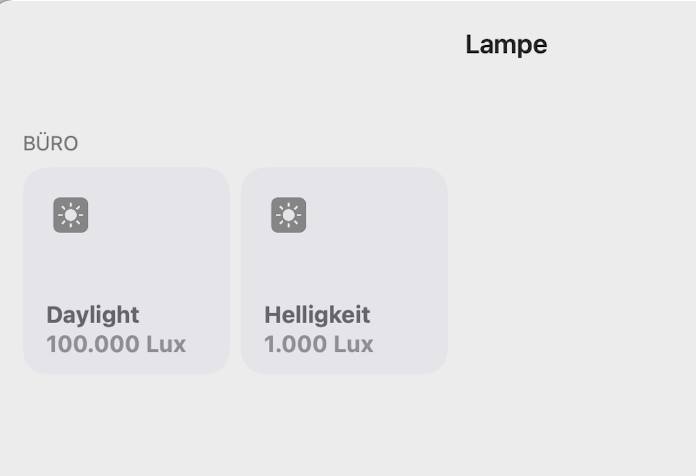Select the sensor icon in the Helligkeit card
Viewport: 696px width, 476px height.
(289, 215)
